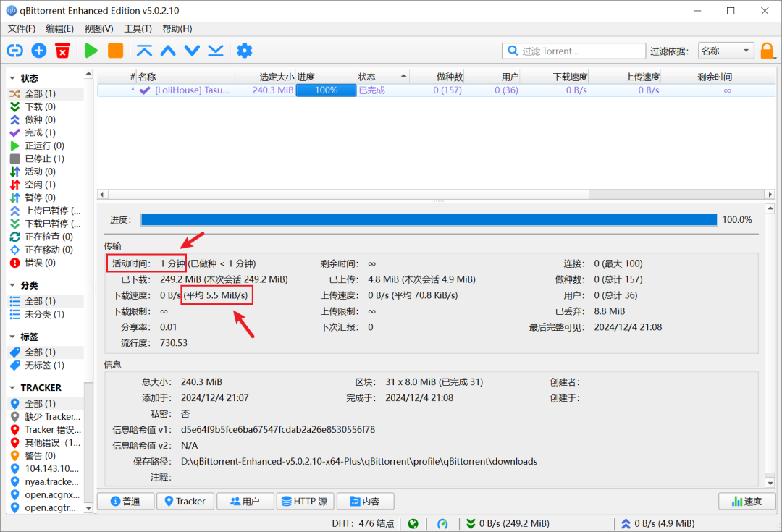Collapse the 分类 section

pos(12,285)
